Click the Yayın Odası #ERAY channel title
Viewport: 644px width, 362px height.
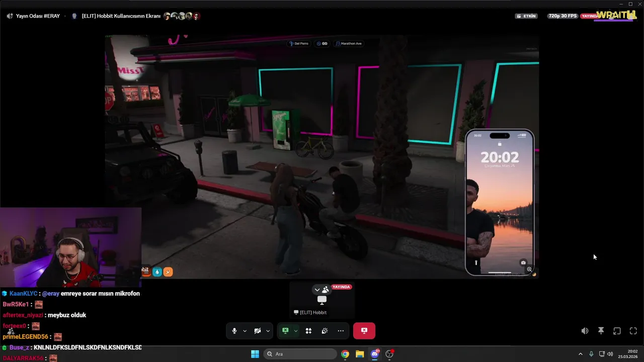[38, 16]
